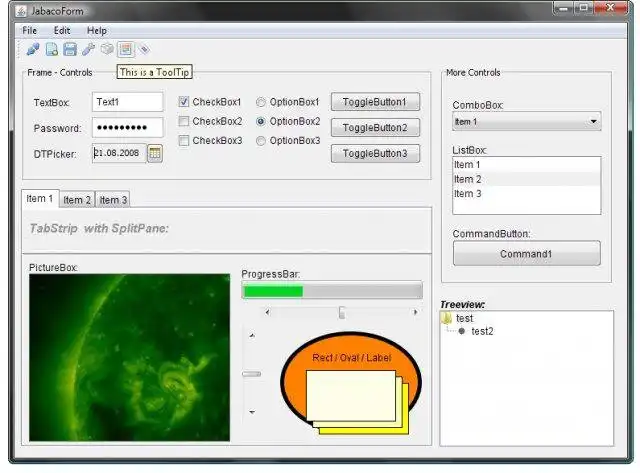This screenshot has width=640, height=473.
Task: Click the green ProgressBar
Action: click(332, 291)
